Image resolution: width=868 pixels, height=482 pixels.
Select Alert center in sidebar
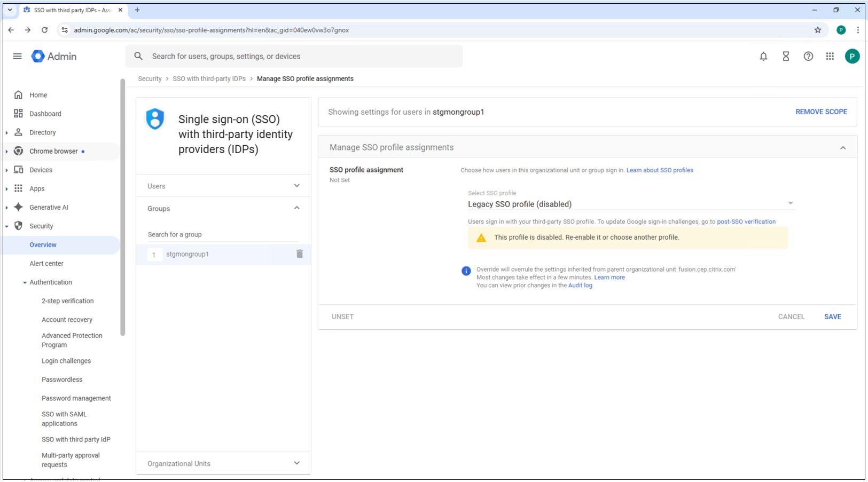(x=46, y=264)
